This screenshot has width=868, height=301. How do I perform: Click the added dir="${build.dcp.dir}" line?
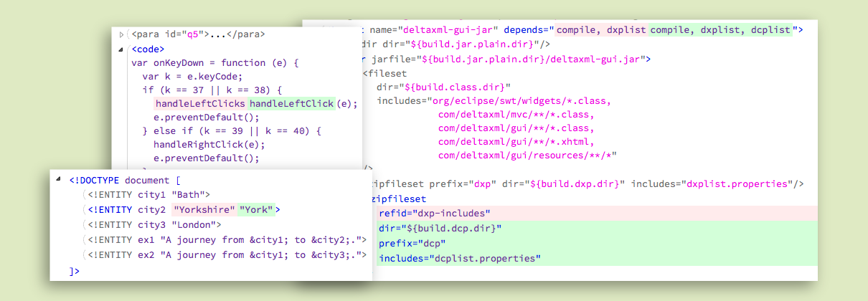click(x=440, y=229)
